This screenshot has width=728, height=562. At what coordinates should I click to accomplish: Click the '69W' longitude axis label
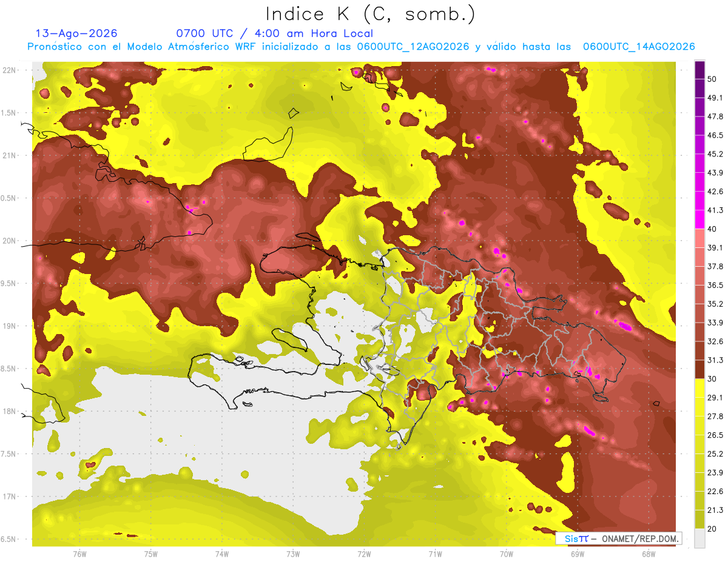[577, 554]
